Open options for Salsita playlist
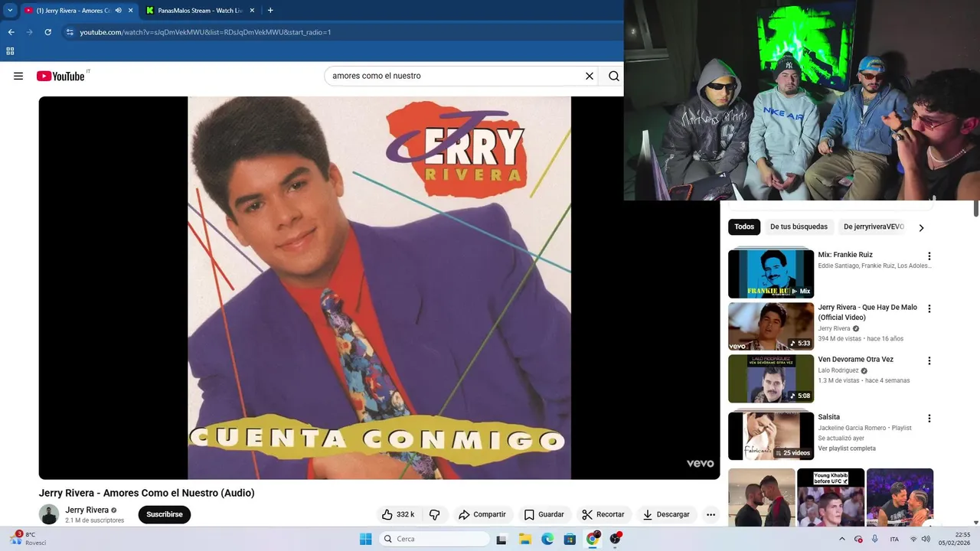The height and width of the screenshot is (551, 980). pos(929,419)
